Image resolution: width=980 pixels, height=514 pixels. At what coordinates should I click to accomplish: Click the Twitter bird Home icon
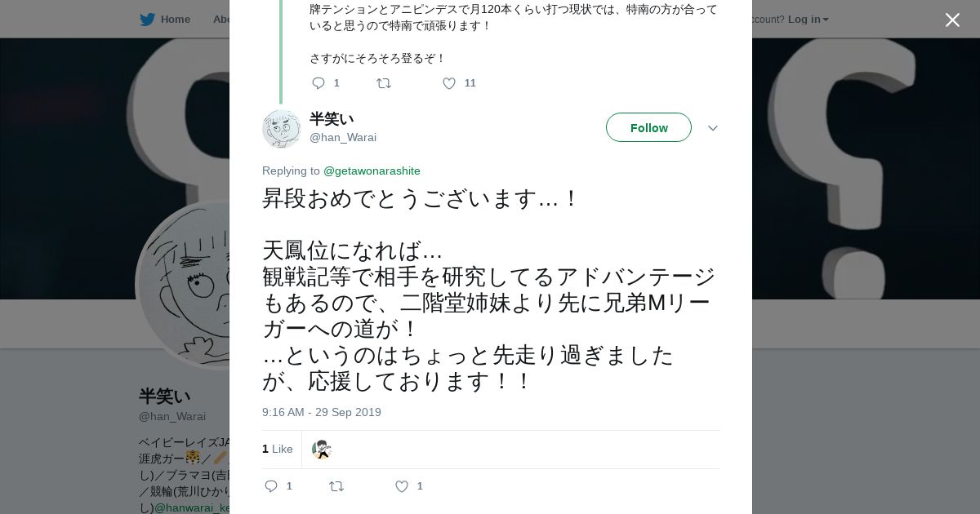tap(147, 19)
